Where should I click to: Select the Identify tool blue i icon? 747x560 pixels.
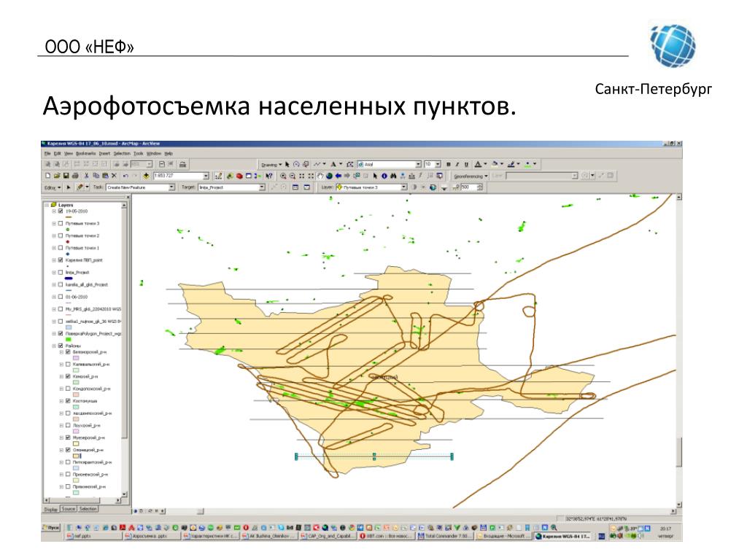384,176
